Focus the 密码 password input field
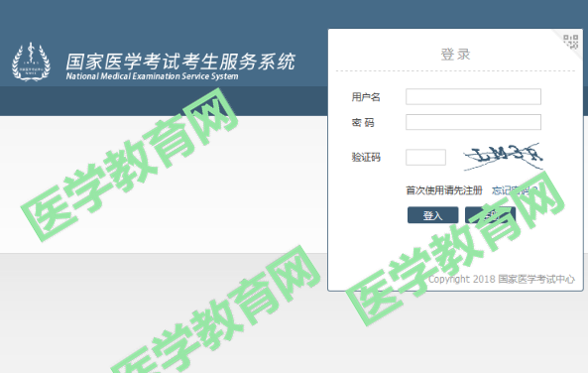The image size is (588, 373). (x=473, y=122)
